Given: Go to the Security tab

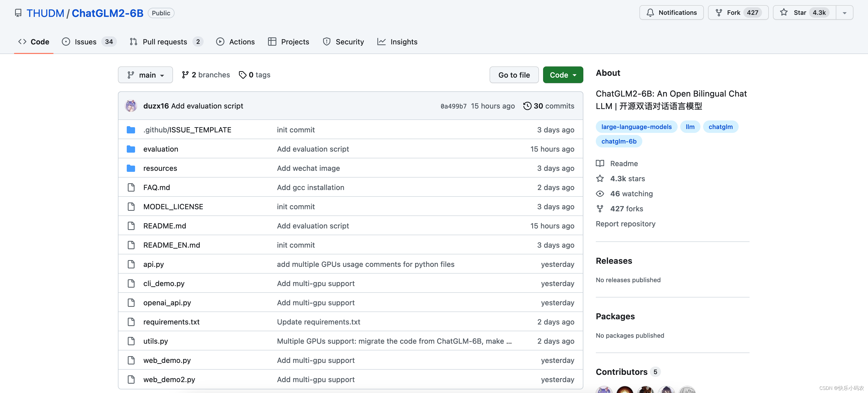Looking at the screenshot, I should click(343, 42).
